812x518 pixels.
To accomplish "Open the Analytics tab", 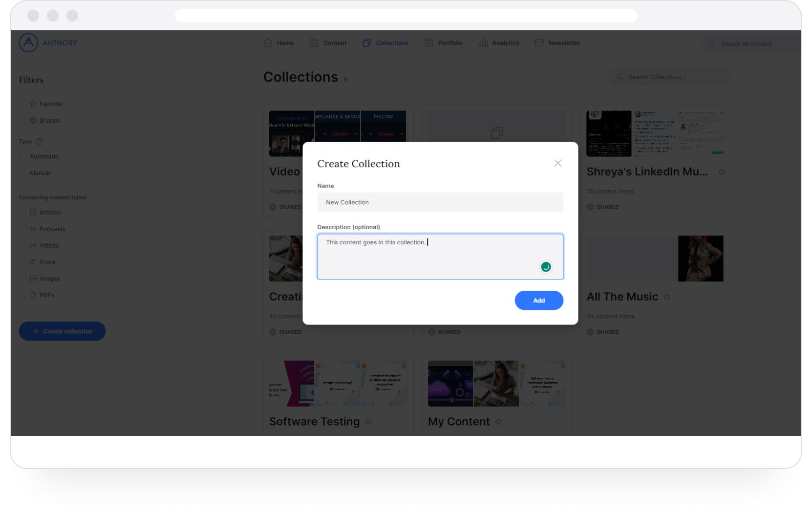I will (499, 43).
